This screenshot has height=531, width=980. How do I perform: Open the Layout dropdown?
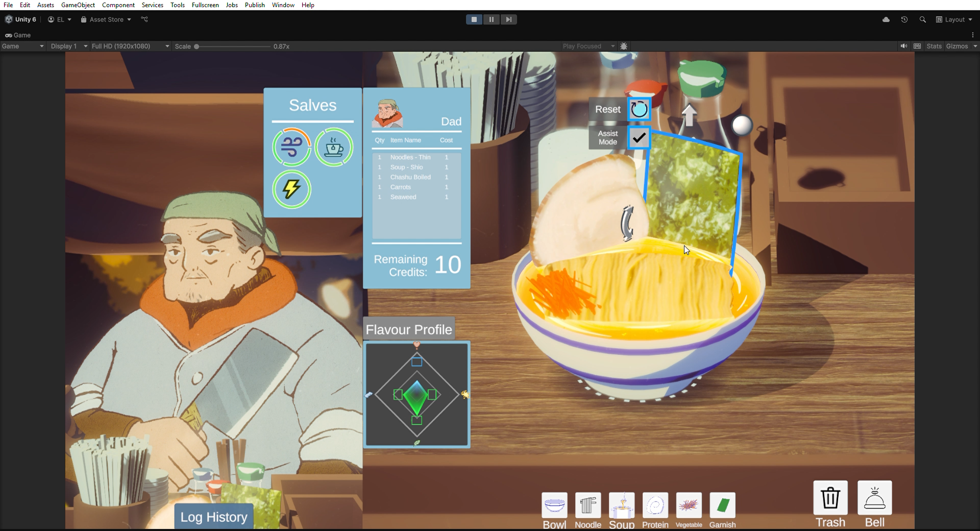[x=954, y=19]
